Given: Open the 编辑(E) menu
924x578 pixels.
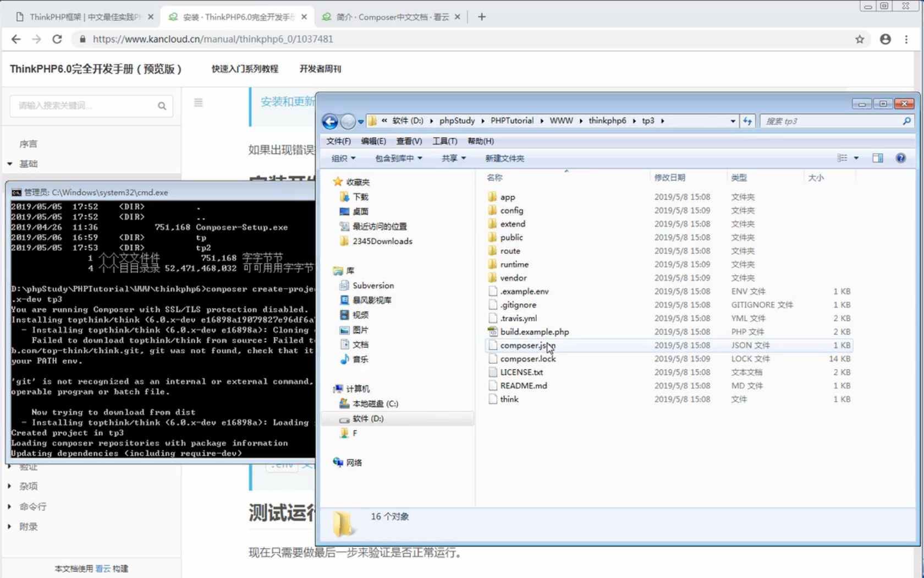Looking at the screenshot, I should (373, 141).
